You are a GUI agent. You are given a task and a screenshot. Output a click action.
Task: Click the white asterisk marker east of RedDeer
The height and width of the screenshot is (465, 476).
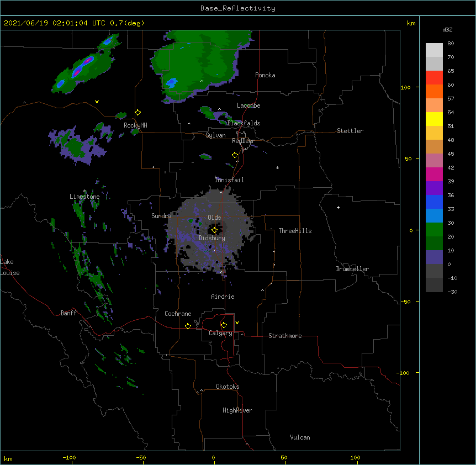[277, 167]
